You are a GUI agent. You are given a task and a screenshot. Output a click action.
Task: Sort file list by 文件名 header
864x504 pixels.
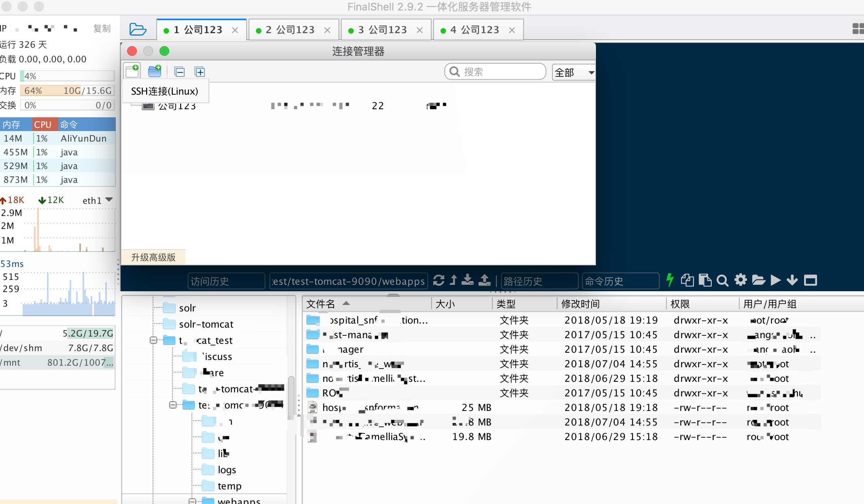(x=367, y=304)
